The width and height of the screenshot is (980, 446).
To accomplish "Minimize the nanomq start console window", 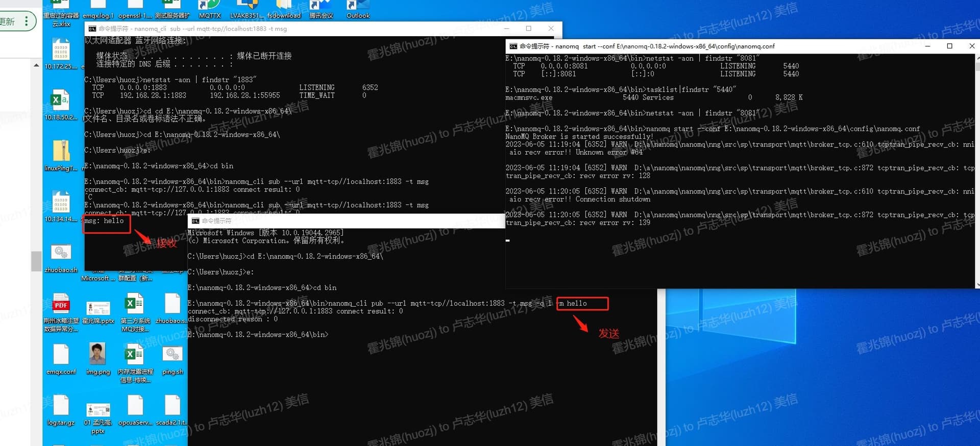I will click(x=927, y=46).
